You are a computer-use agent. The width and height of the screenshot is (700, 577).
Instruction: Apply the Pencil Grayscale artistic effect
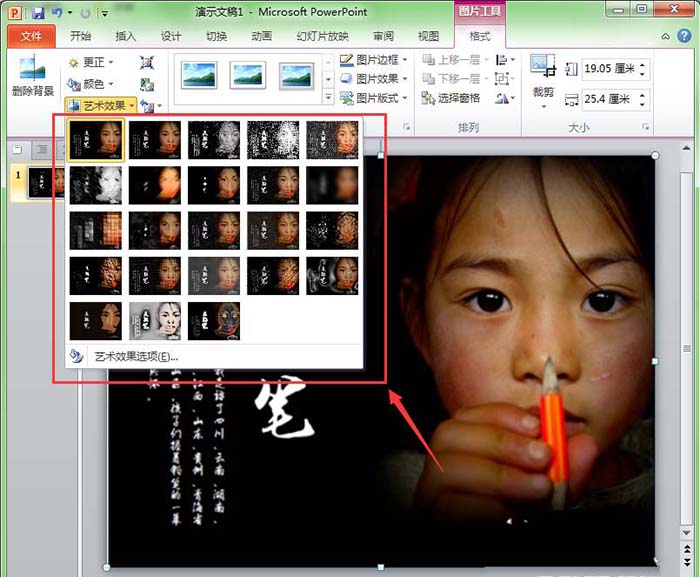pyautogui.click(x=214, y=140)
